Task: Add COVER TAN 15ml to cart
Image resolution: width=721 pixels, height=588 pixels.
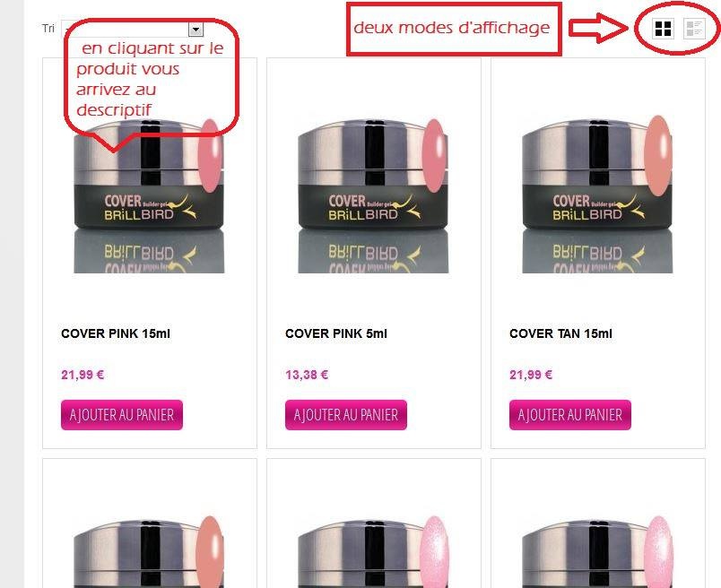Action: pyautogui.click(x=570, y=415)
